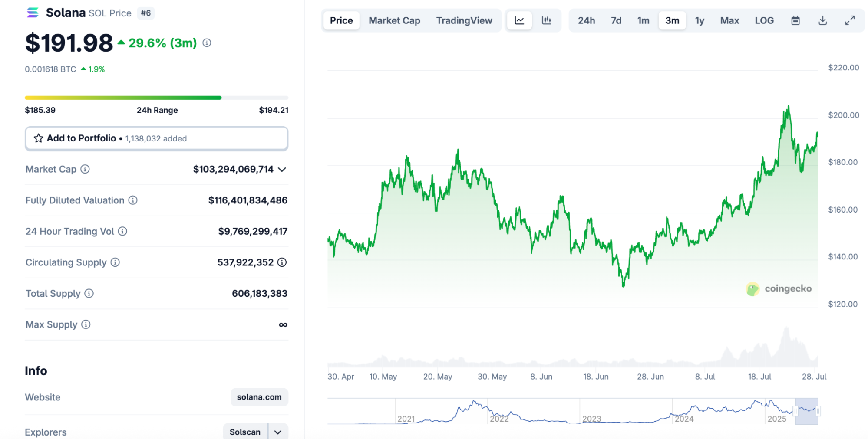Click the $194.21 range high value
The width and height of the screenshot is (868, 439).
pos(274,110)
